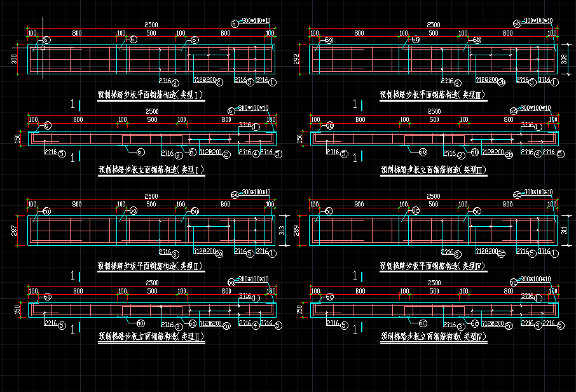Click the vertical dimension text 289
576x392 pixels.
point(296,231)
